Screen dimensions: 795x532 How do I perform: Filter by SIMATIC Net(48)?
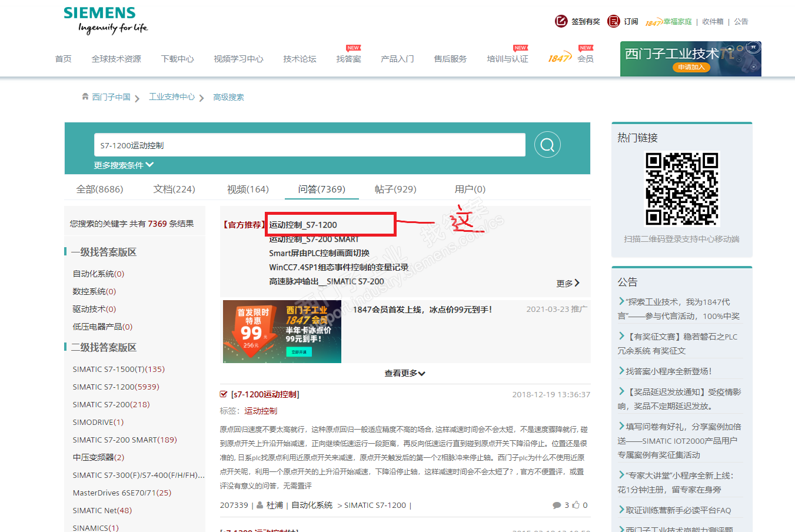pyautogui.click(x=102, y=510)
